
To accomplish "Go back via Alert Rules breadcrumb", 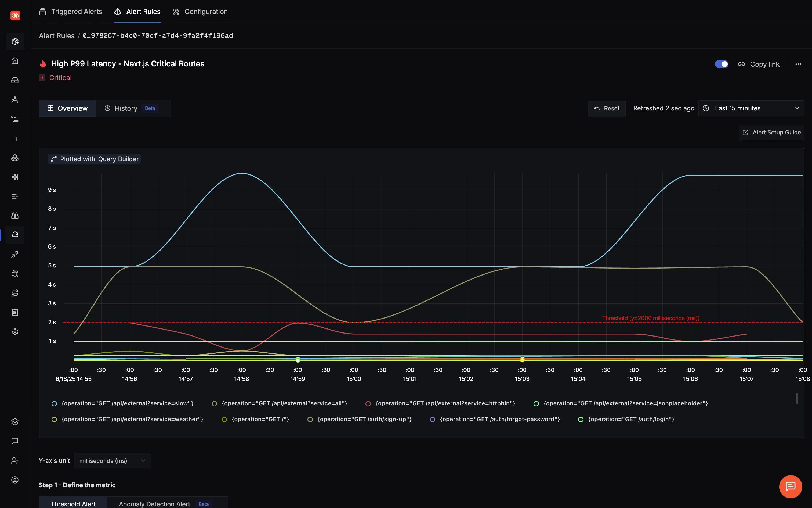I will point(57,35).
